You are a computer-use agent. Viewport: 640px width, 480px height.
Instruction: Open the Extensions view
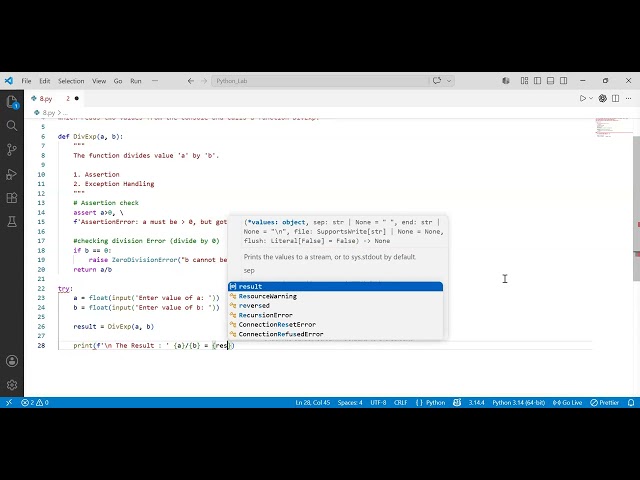12,198
